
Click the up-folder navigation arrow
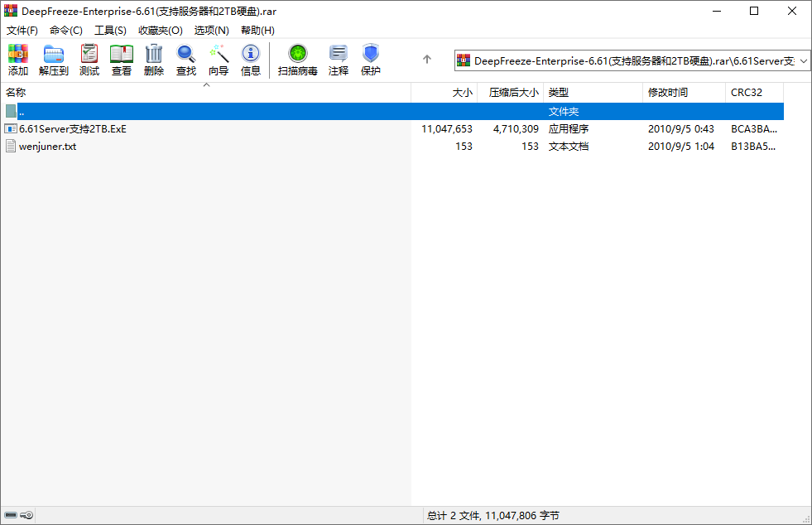pos(426,60)
